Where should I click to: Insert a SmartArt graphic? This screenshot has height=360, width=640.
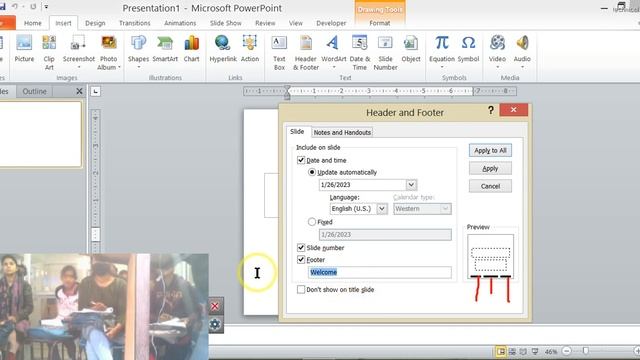(165, 49)
